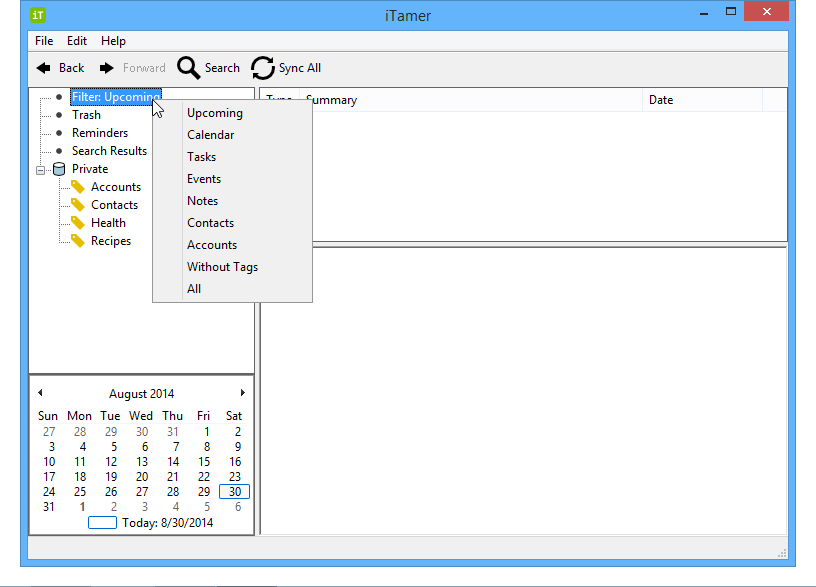Select August 26 in the calendar

click(x=111, y=492)
